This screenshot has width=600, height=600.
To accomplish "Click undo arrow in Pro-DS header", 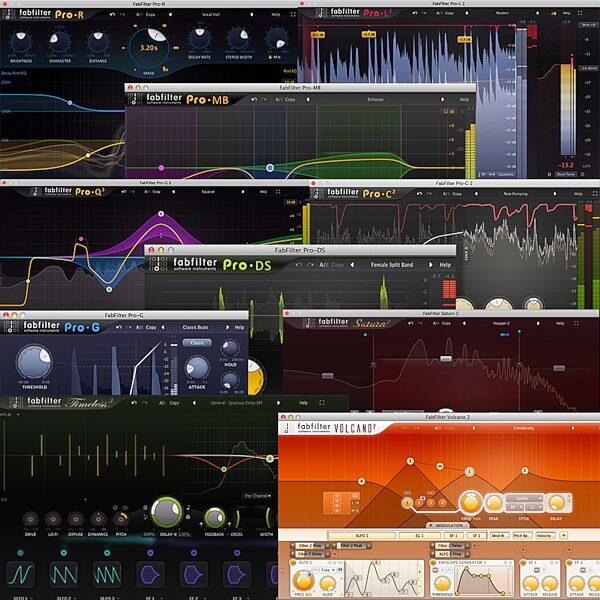I will click(299, 265).
